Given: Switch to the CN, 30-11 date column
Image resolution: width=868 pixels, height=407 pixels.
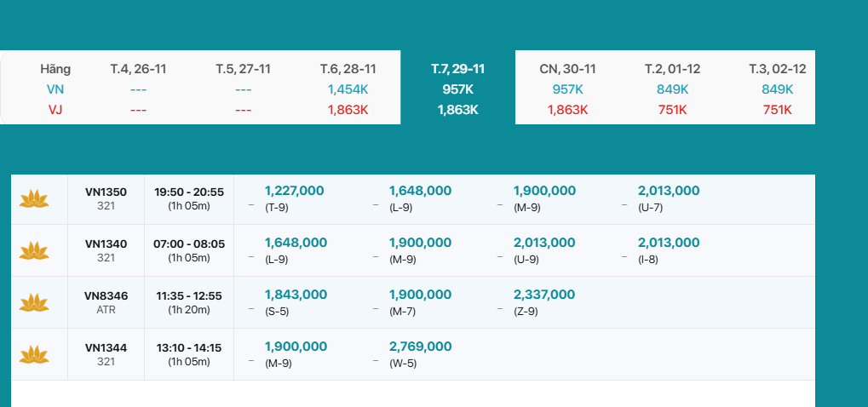Looking at the screenshot, I should coord(567,69).
